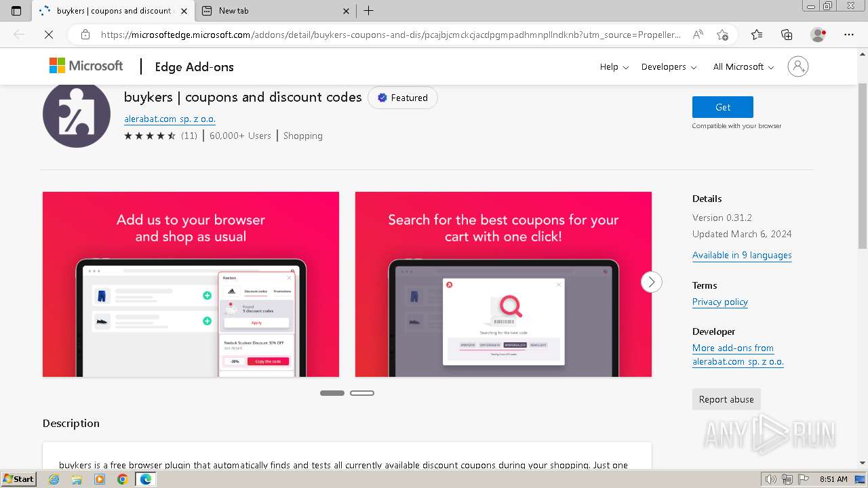Click the taskbar clock showing 8:51 AM
The width and height of the screenshot is (868, 488).
tap(833, 479)
